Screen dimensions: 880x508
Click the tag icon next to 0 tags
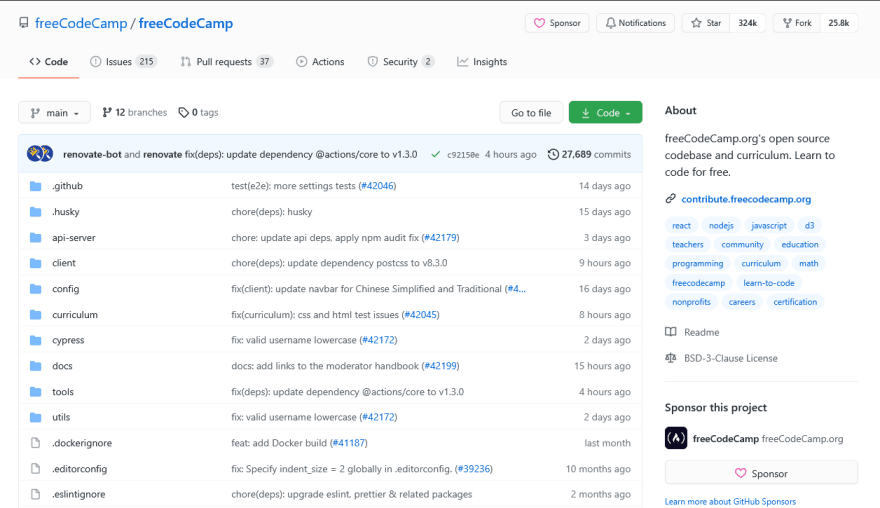[184, 113]
